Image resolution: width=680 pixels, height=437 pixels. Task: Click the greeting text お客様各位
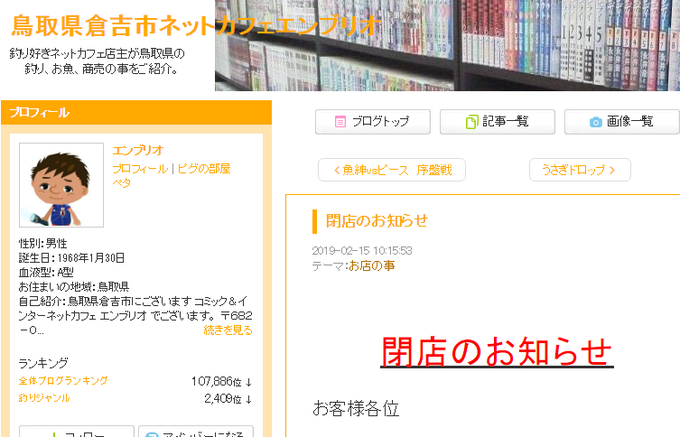[x=356, y=408]
